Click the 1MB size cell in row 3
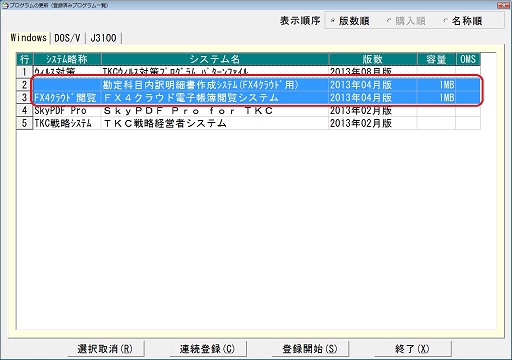This screenshot has width=512, height=360. (436, 97)
